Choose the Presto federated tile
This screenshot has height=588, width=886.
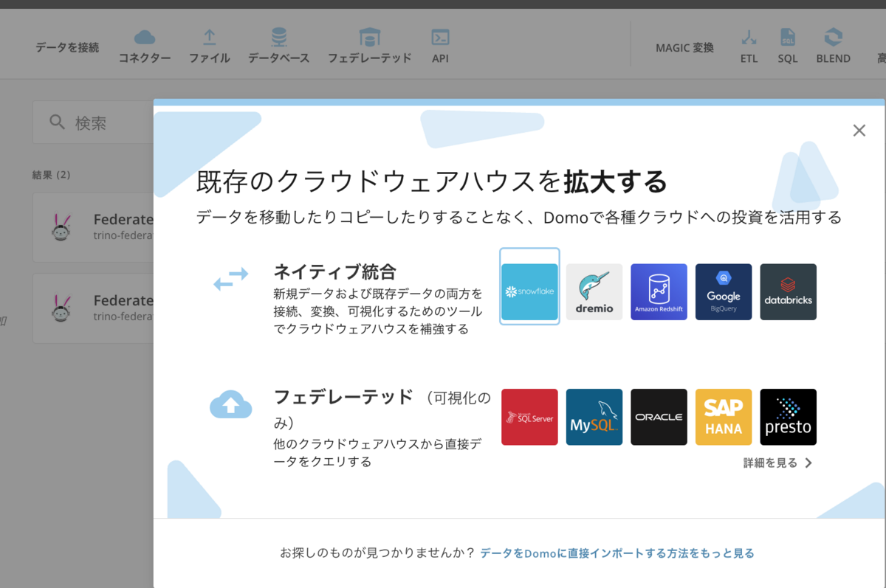pos(788,417)
